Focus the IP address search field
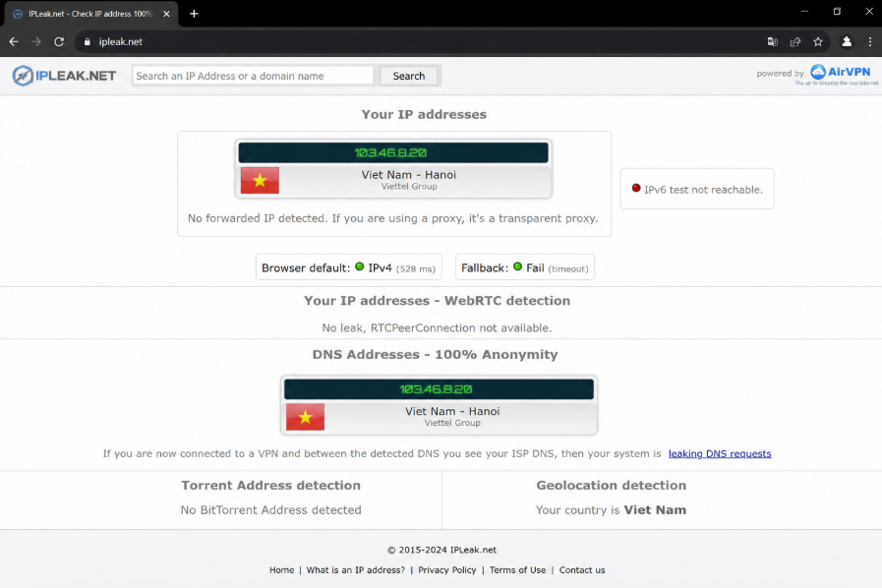This screenshot has width=882, height=588. [x=253, y=76]
